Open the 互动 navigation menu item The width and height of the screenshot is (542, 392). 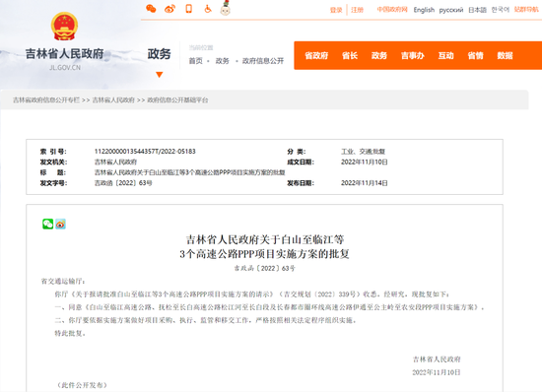(445, 55)
